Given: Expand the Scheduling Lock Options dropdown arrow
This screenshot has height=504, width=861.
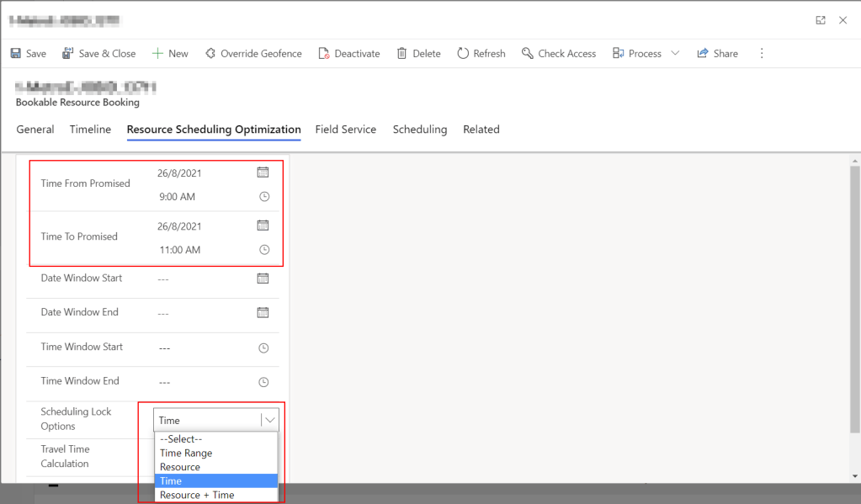Looking at the screenshot, I should [269, 420].
